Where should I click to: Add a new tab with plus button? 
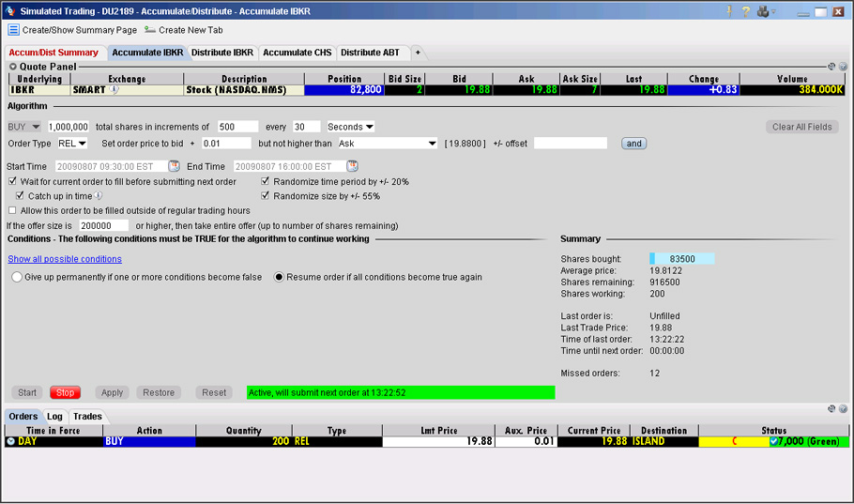(x=418, y=53)
